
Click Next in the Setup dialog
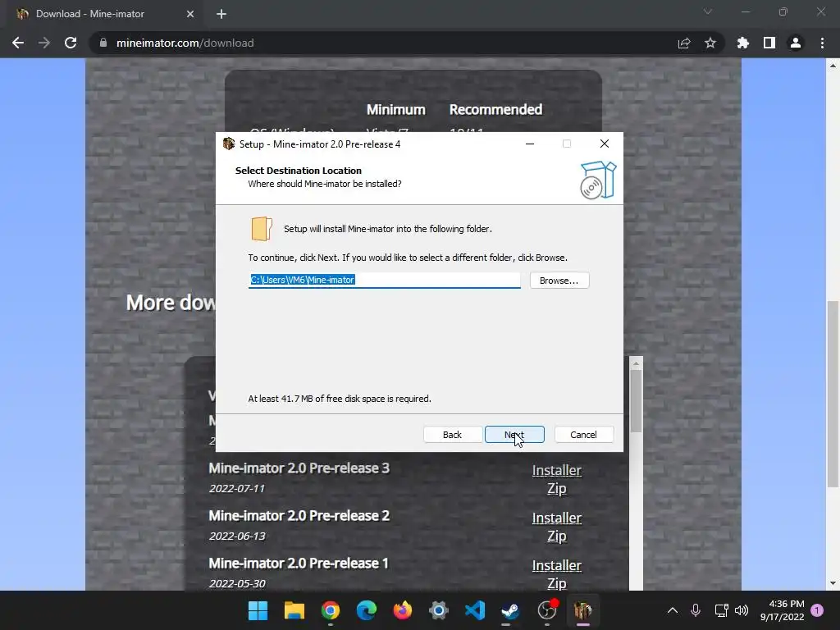pos(514,435)
